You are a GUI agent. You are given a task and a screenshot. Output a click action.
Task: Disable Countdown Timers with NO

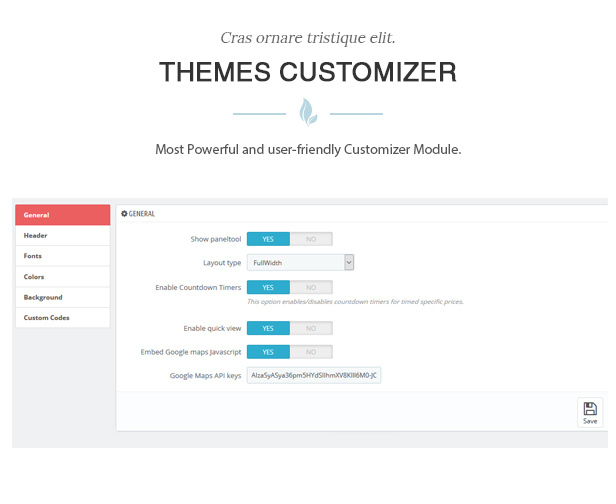[x=311, y=287]
